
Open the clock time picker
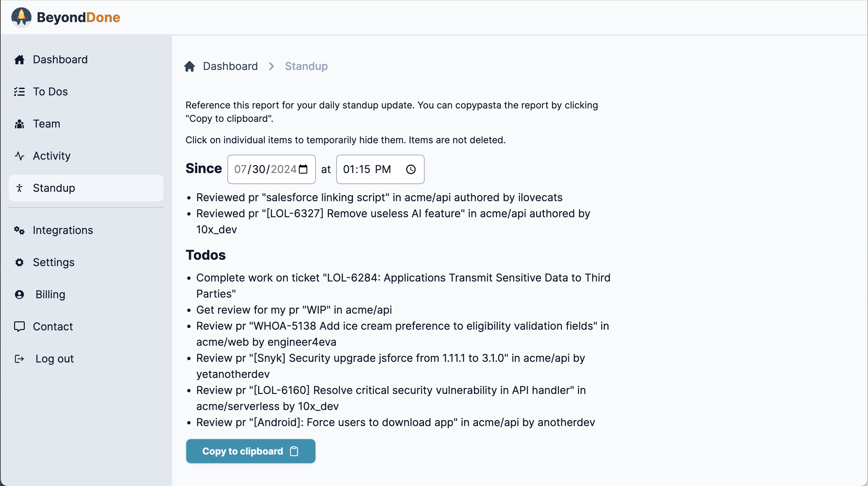411,169
